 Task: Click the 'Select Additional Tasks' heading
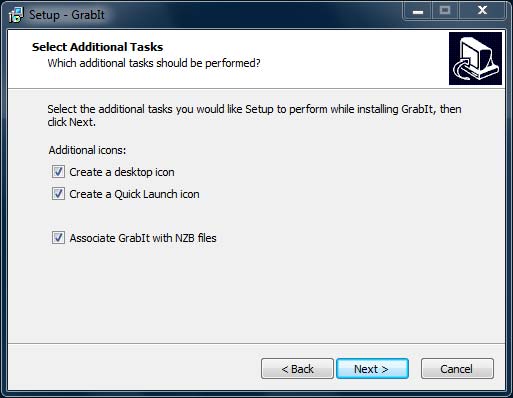click(x=97, y=47)
